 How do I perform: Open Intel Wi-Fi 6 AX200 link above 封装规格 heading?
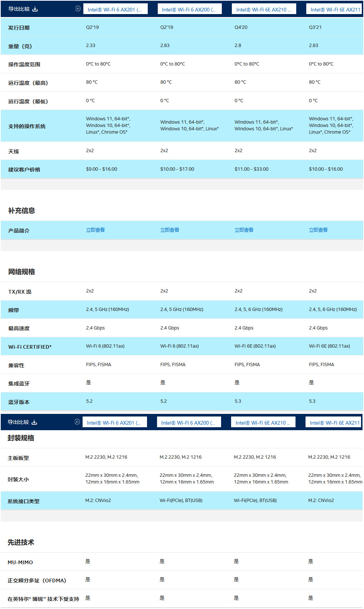click(189, 422)
